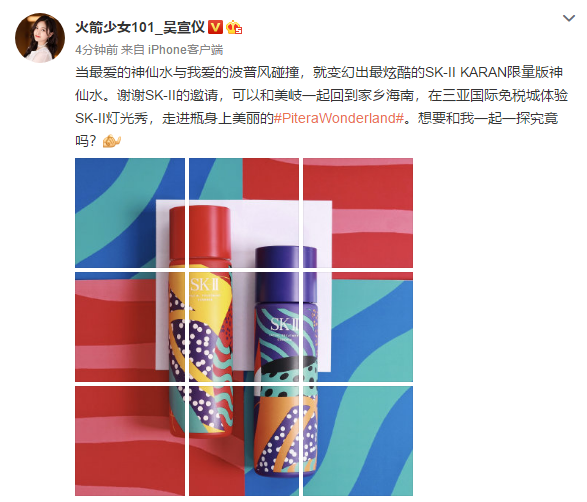Screen dimensions: 587x502
Task: Open the poster's profile avatar
Action: [40, 37]
